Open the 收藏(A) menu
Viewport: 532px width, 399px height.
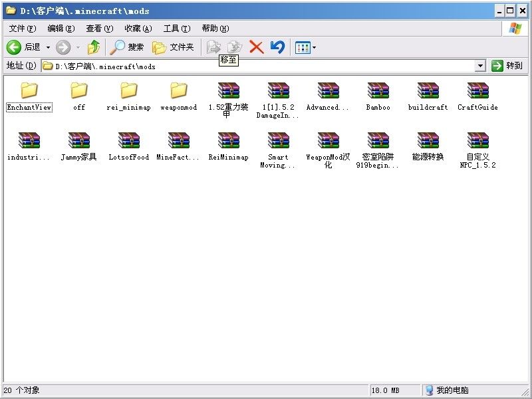(x=138, y=29)
